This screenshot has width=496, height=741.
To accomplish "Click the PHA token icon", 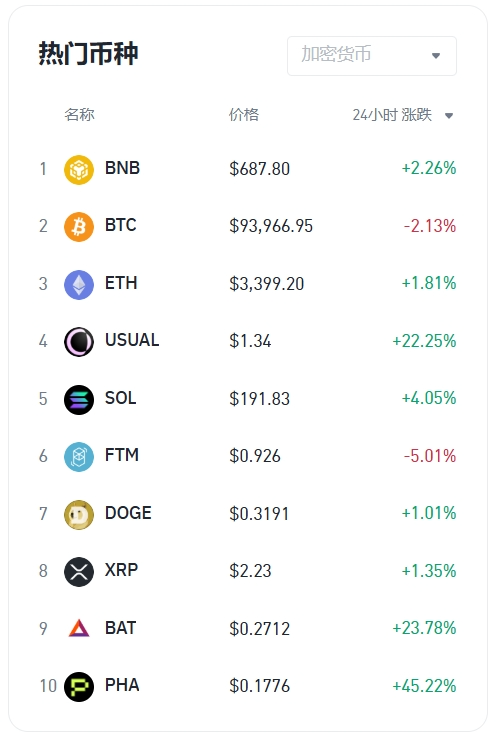I will (x=79, y=686).
